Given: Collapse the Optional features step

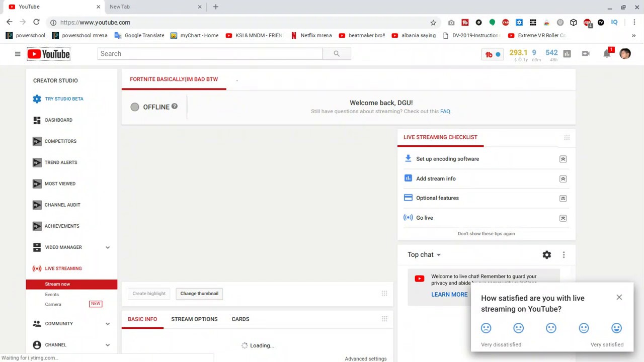Looking at the screenshot, I should [x=563, y=198].
